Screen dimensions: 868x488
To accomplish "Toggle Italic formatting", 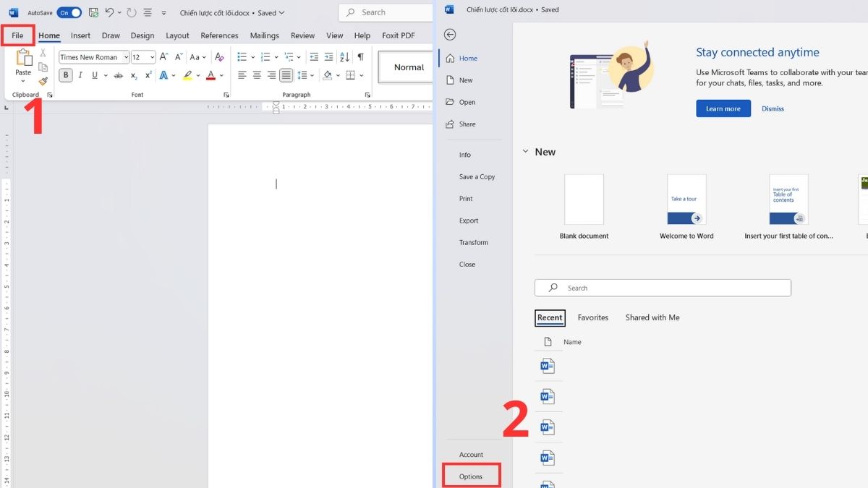I will (x=80, y=75).
